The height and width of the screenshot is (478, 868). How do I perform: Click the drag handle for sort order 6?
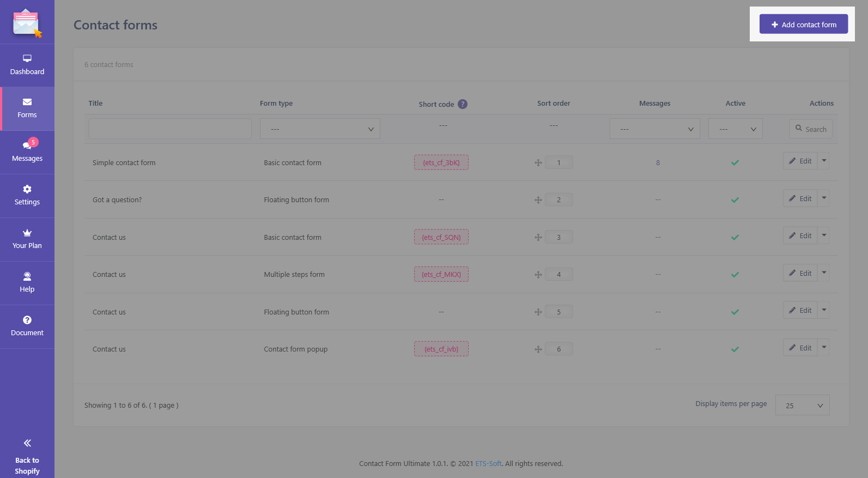pos(538,349)
